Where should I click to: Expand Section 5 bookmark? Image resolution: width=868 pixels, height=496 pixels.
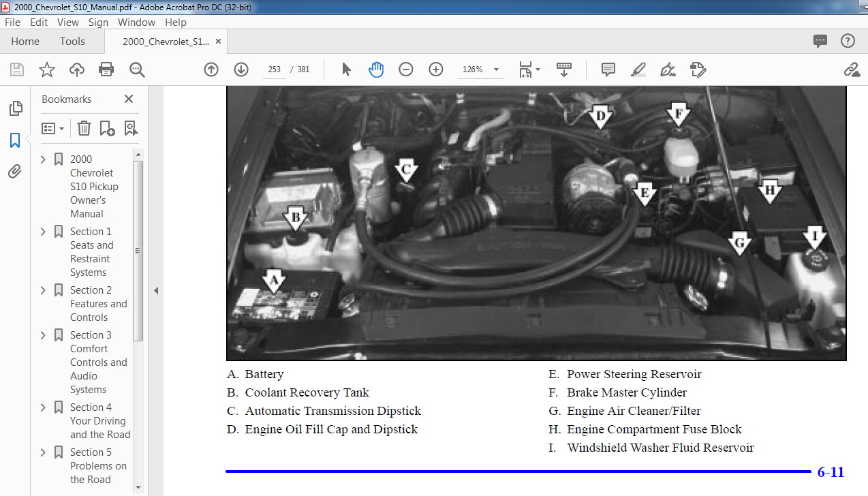coord(43,452)
